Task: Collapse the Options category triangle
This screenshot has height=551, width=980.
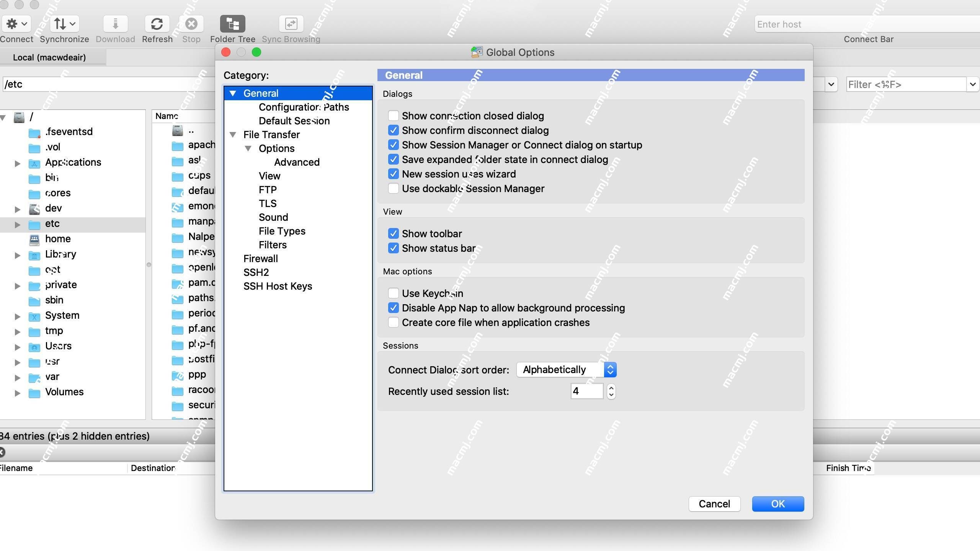Action: 248,148
